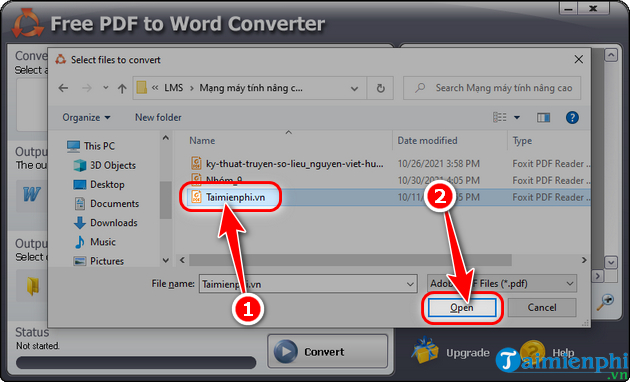Click the magnifier icon in converter window
Screen dimensions: 630x382
[606, 303]
